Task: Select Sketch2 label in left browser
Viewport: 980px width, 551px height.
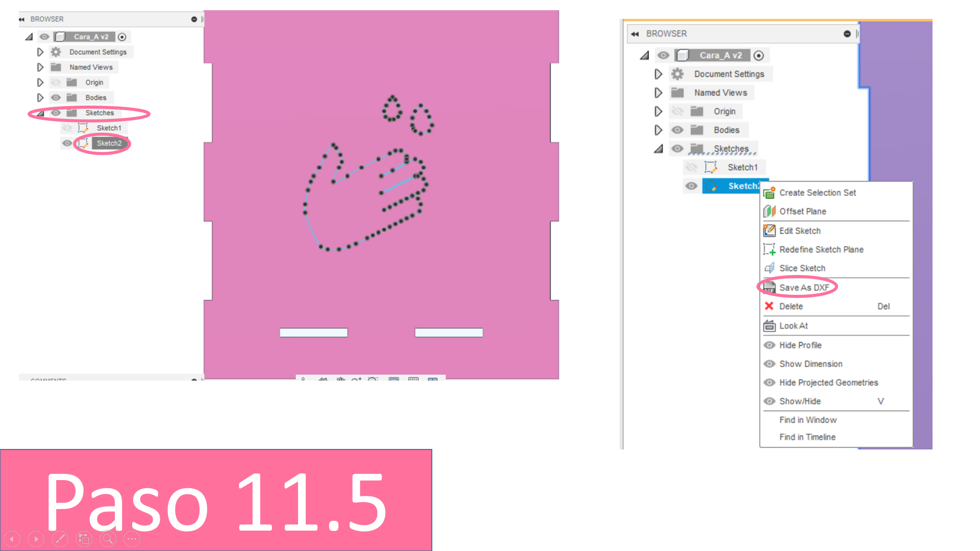Action: pyautogui.click(x=109, y=143)
